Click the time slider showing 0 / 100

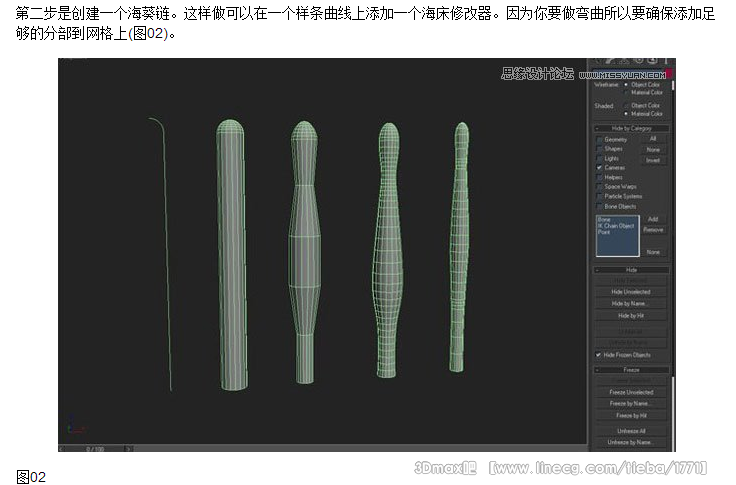point(95,449)
